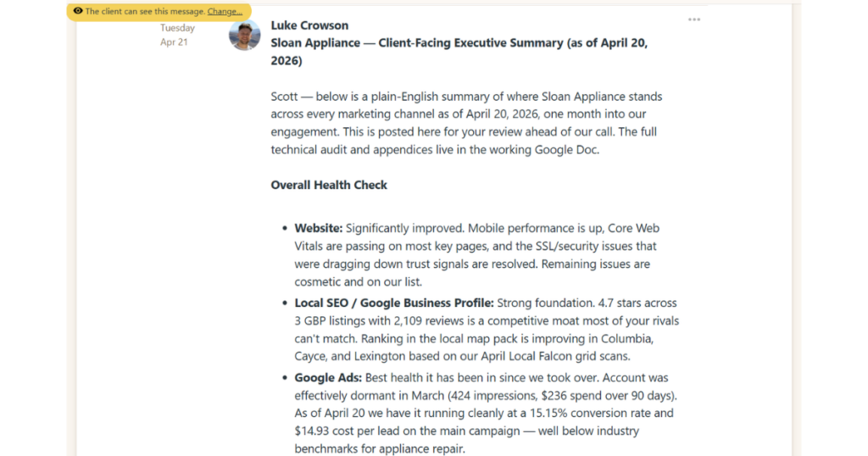The height and width of the screenshot is (456, 868).
Task: Click the eye visibility icon in yellow banner
Action: 78,11
